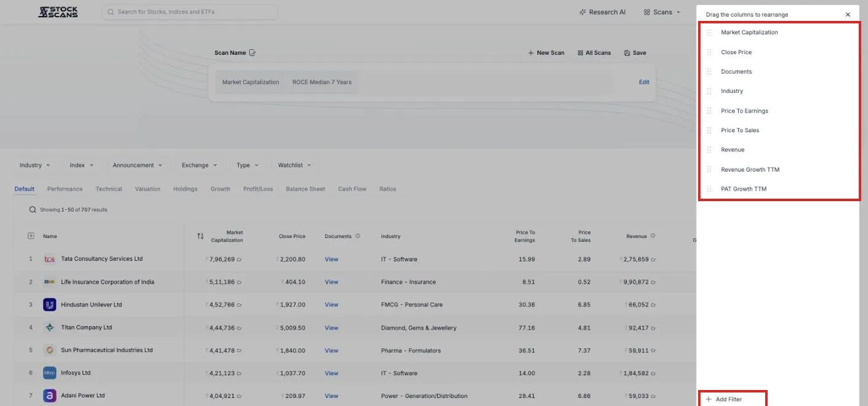This screenshot has height=406, width=868.
Task: Open View documents link for Tata Consultancy Services
Action: tap(331, 259)
